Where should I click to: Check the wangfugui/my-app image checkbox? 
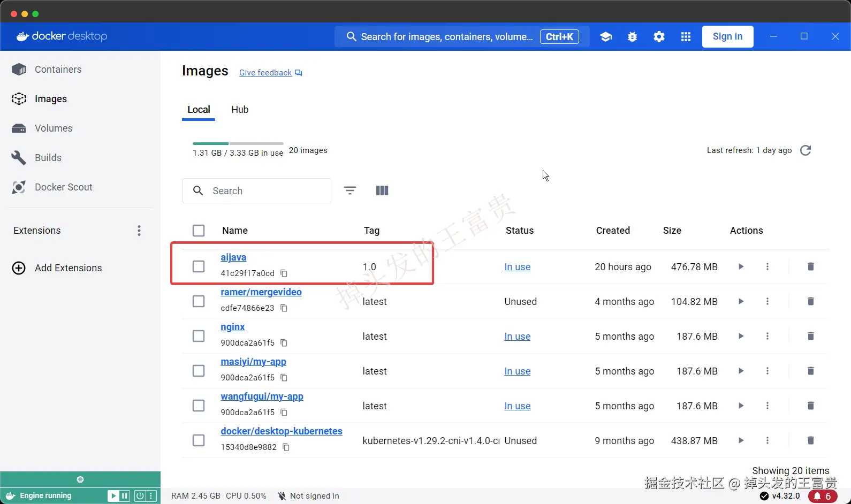pyautogui.click(x=199, y=406)
